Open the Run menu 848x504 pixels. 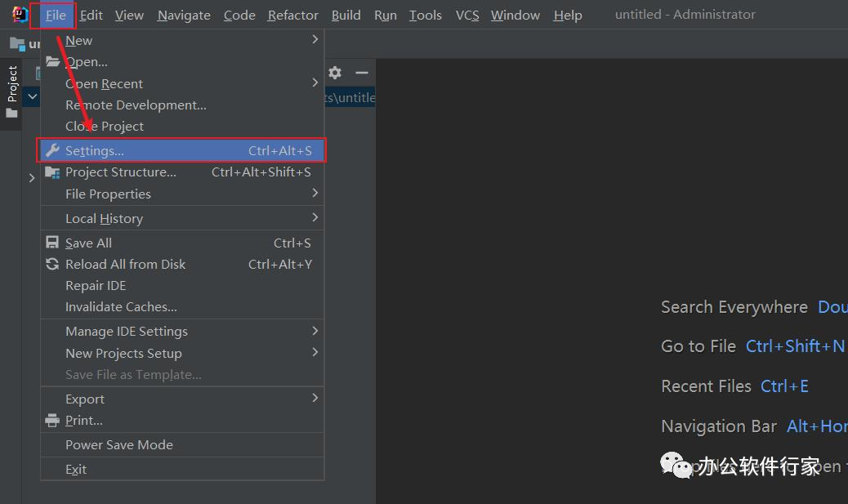[385, 16]
